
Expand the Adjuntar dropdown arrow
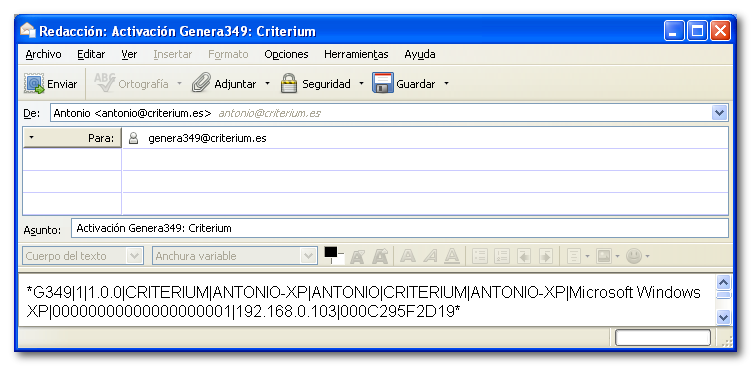click(267, 83)
